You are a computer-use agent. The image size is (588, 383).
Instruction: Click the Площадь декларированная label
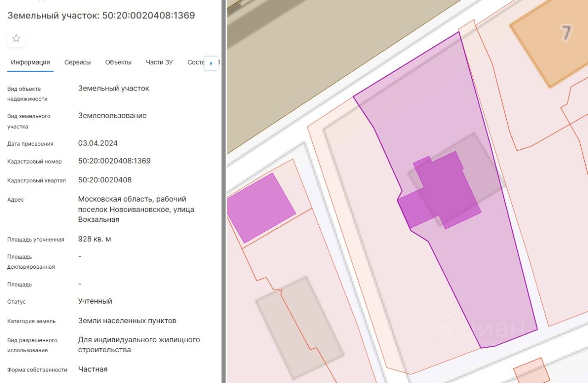(x=31, y=262)
